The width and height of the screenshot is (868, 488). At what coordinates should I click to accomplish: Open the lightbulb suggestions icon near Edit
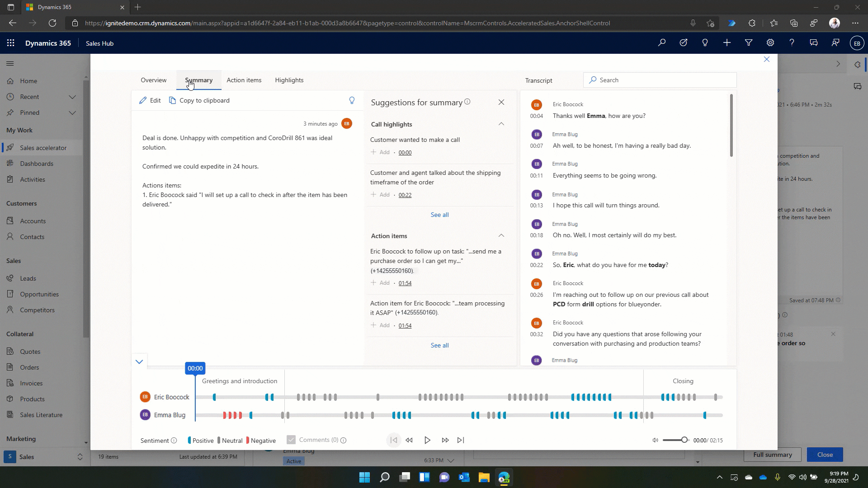pos(352,100)
